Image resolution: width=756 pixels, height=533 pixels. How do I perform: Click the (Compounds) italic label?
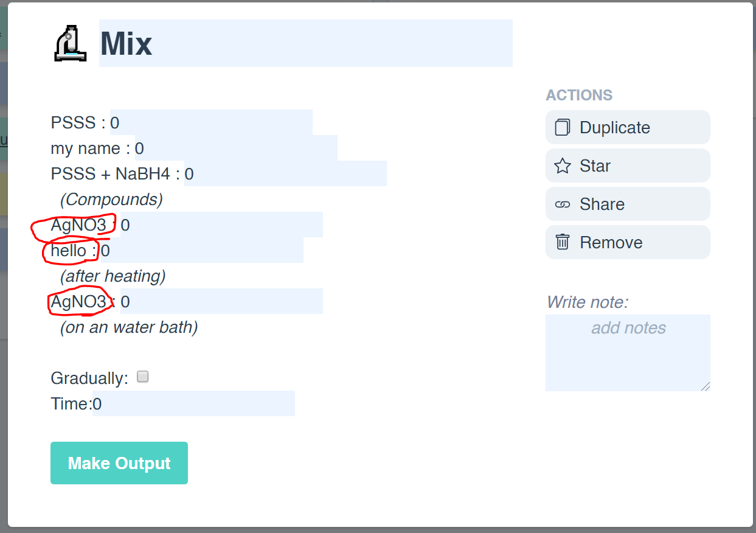coord(111,200)
